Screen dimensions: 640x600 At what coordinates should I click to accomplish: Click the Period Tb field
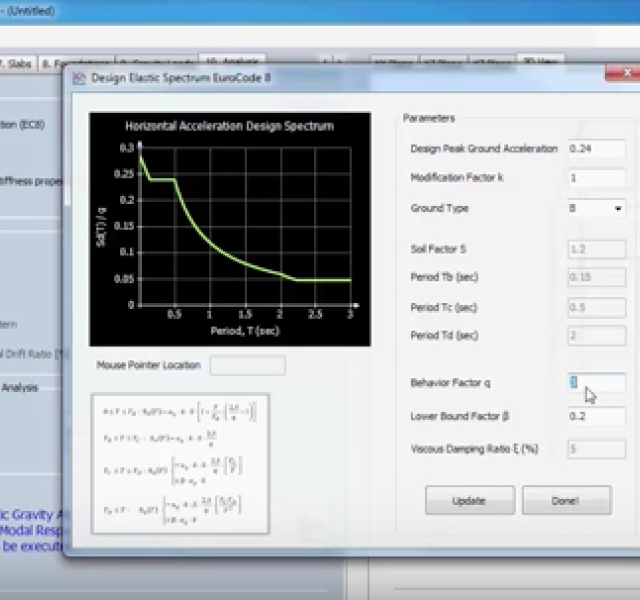(596, 277)
